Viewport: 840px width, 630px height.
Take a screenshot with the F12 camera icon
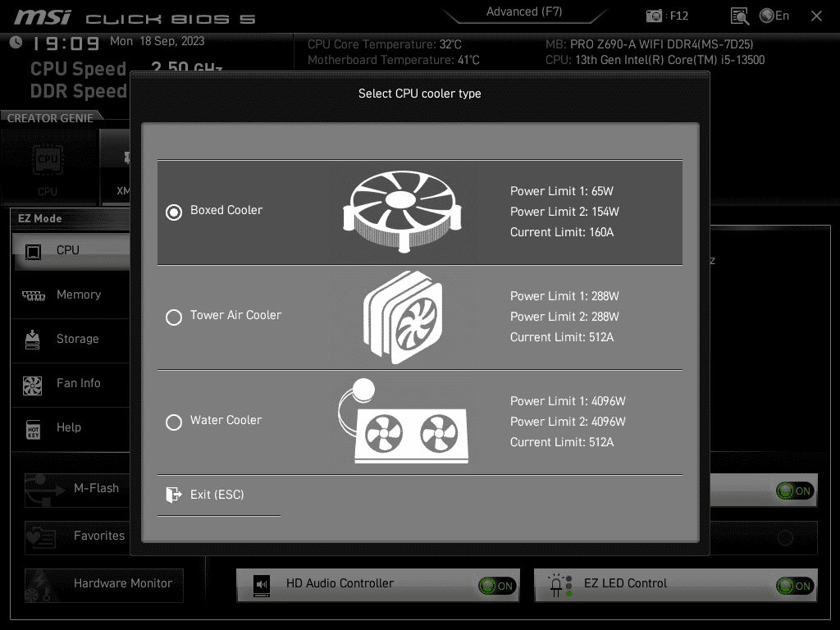[654, 16]
